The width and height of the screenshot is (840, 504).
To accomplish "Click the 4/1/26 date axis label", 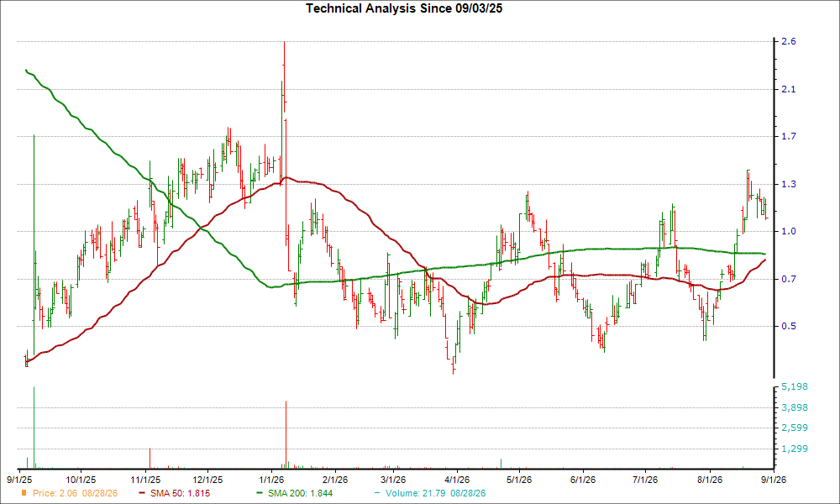I will point(457,480).
